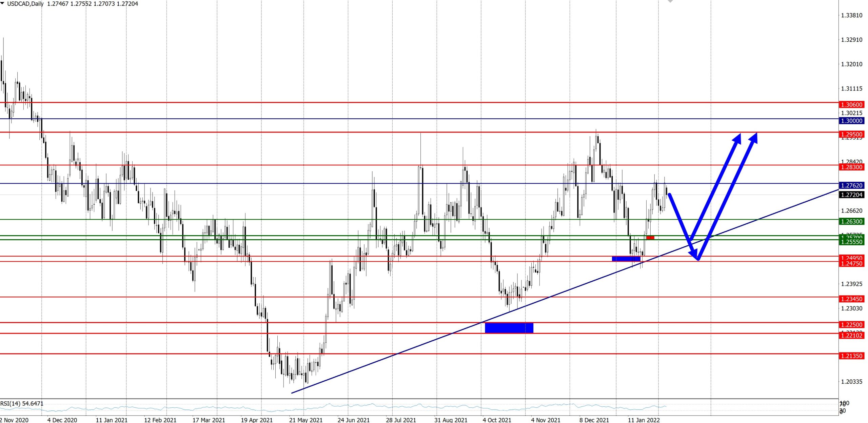This screenshot has height=423, width=868.
Task: Click the 1.28300 red price label
Action: point(852,167)
